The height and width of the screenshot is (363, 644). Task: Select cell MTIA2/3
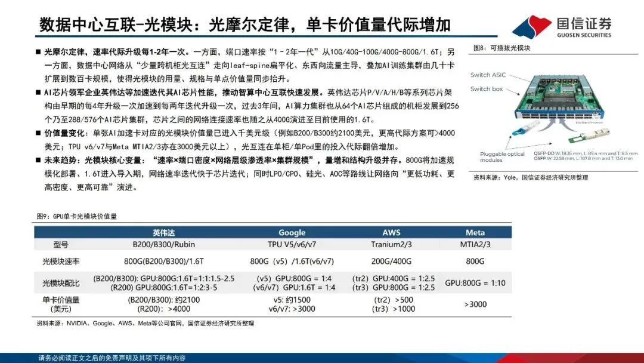[475, 244]
